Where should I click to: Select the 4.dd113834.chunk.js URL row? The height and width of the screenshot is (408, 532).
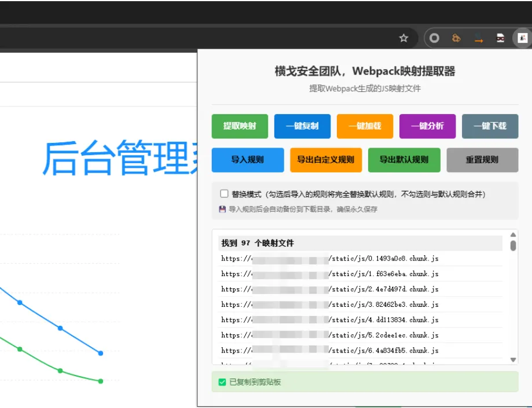[360, 320]
